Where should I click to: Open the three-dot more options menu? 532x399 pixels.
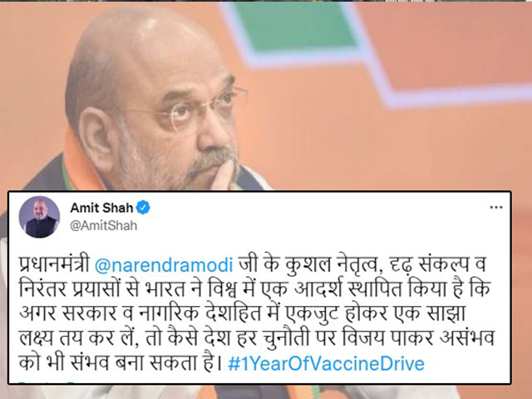click(496, 207)
